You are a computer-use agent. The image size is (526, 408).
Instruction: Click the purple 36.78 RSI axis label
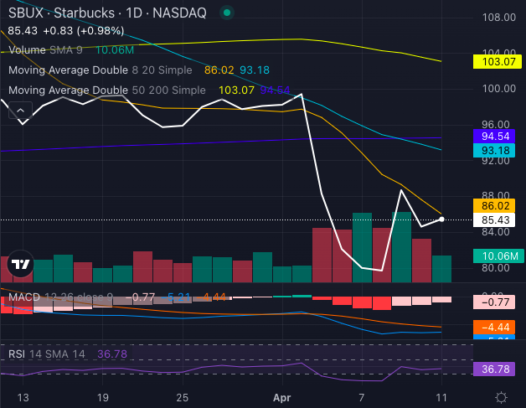coord(494,369)
